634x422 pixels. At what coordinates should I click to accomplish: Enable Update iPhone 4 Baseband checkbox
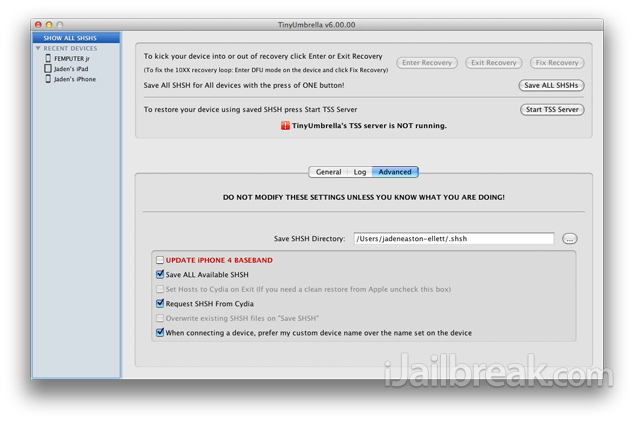tap(160, 260)
